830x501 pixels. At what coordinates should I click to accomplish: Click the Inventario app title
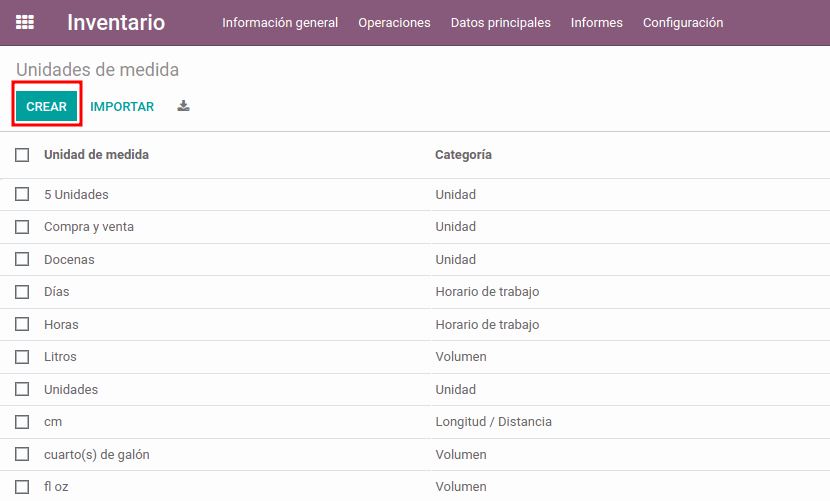(116, 22)
